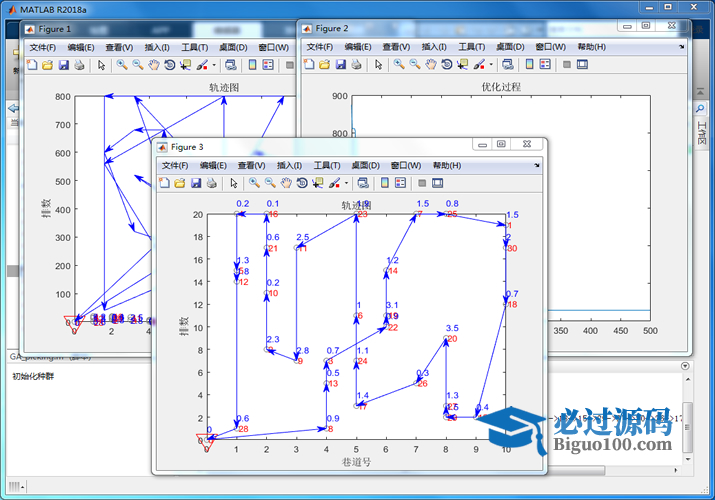
Task: Select Zoom In tool in Figure 3
Action: tap(254, 183)
